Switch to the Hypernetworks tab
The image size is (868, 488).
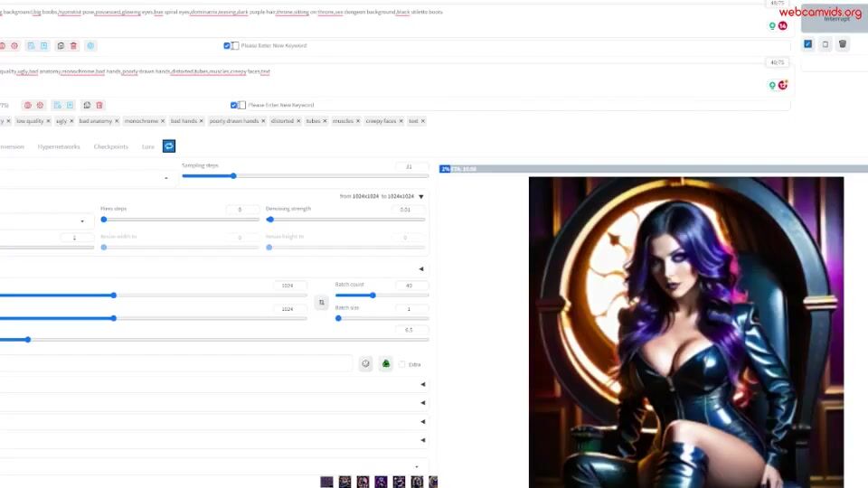(x=59, y=146)
